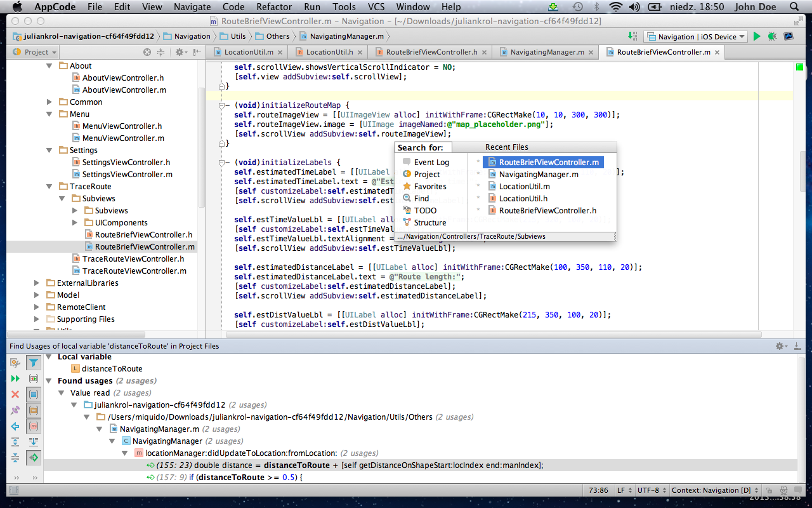
Task: Pin the Find Usages tab
Action: click(15, 410)
